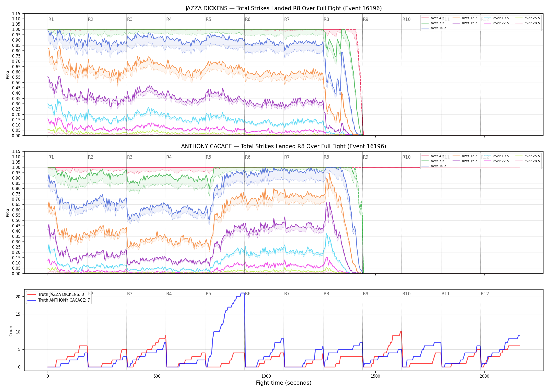Select 'over 22.5' legend entry in middle chart
This screenshot has width=549, height=392.
pyautogui.click(x=496, y=161)
